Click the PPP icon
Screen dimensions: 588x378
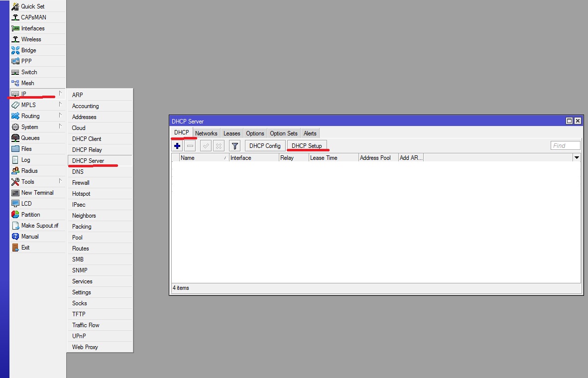coord(15,61)
